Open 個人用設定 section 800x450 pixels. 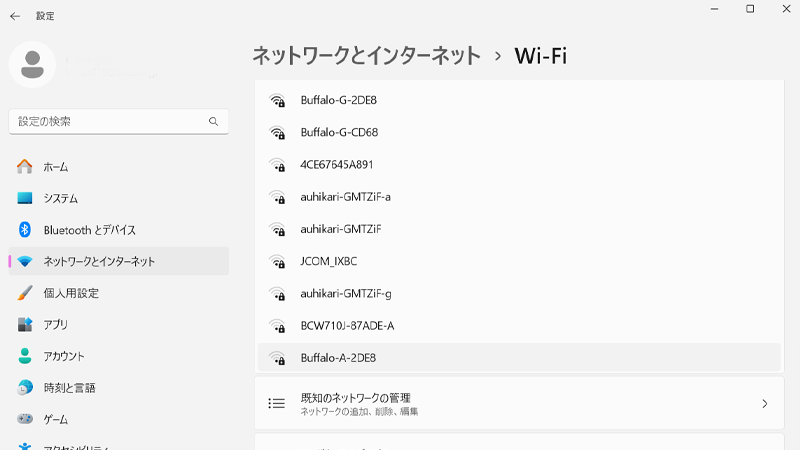point(118,293)
